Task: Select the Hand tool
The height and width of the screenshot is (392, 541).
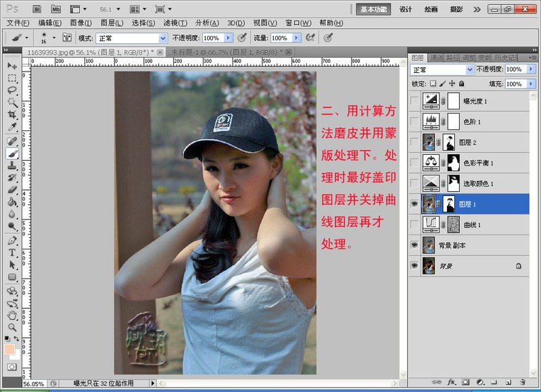Action: pos(12,315)
